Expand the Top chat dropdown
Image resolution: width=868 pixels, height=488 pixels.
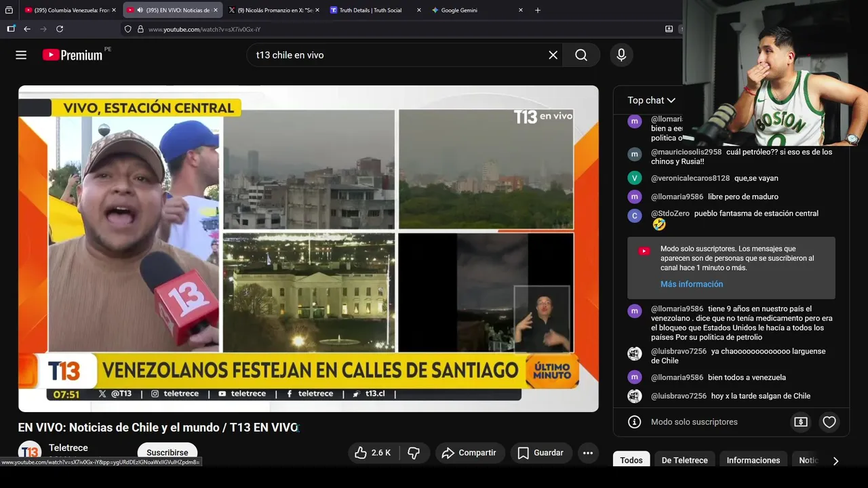click(652, 100)
